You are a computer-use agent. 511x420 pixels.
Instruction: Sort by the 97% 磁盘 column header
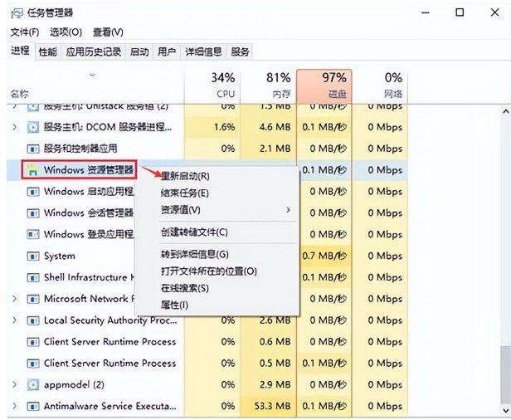tap(324, 86)
